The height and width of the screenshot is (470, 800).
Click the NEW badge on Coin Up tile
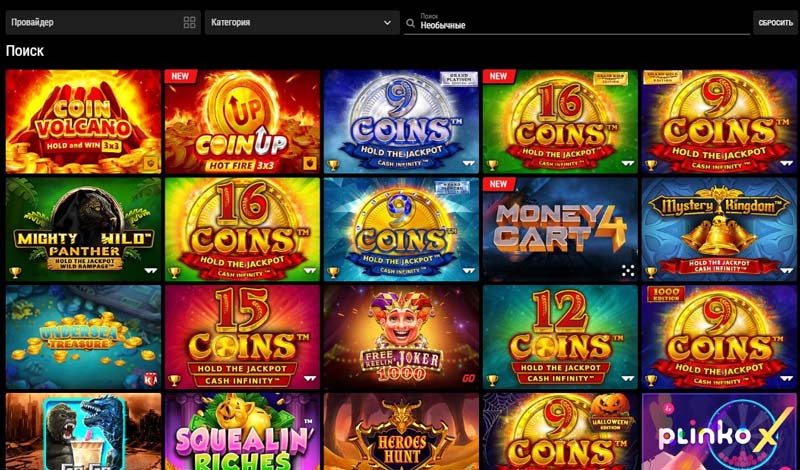[180, 77]
